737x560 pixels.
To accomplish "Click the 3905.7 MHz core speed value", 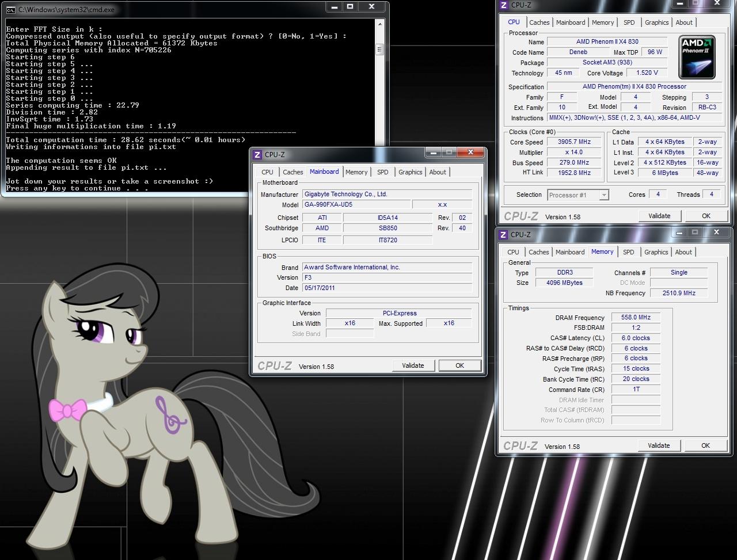I will (x=574, y=142).
